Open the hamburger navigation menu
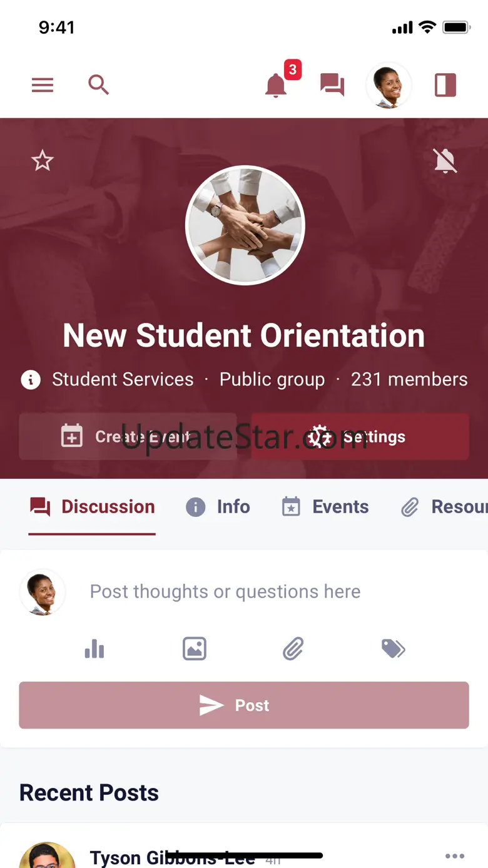This screenshot has width=488, height=868. [43, 84]
